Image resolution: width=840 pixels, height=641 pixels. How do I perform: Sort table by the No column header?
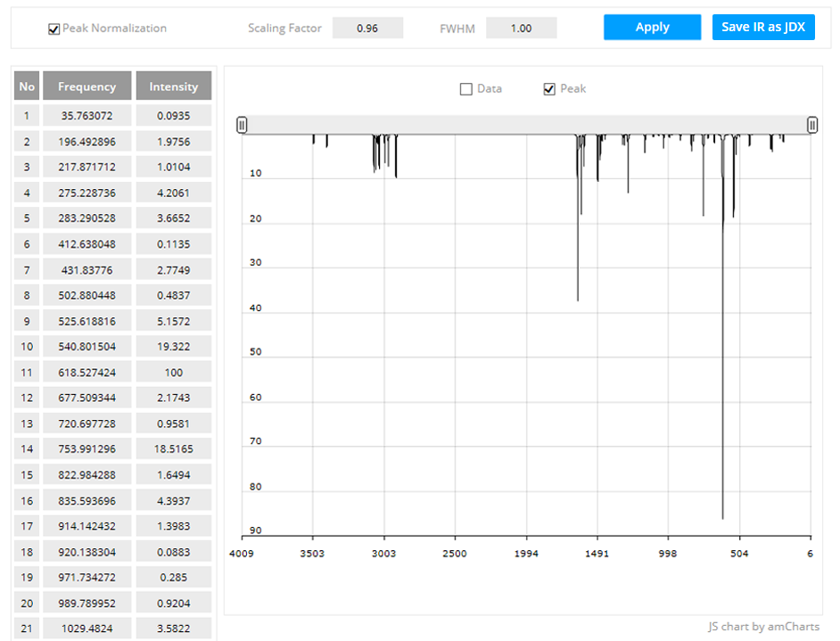(27, 86)
